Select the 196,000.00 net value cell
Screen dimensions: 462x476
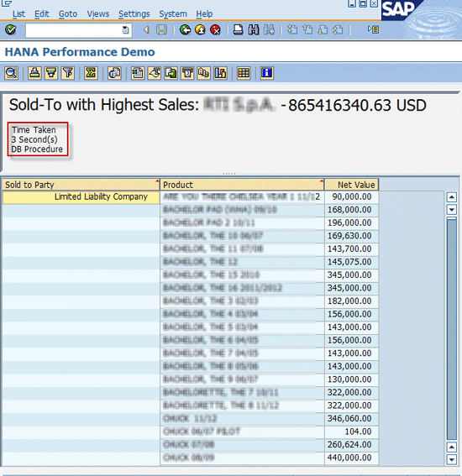pos(352,222)
